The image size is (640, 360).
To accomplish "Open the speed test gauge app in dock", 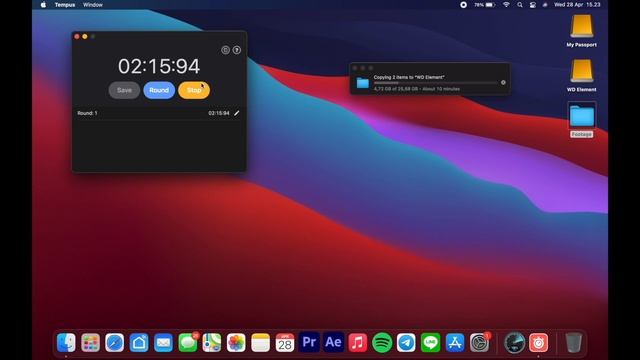I will click(514, 342).
